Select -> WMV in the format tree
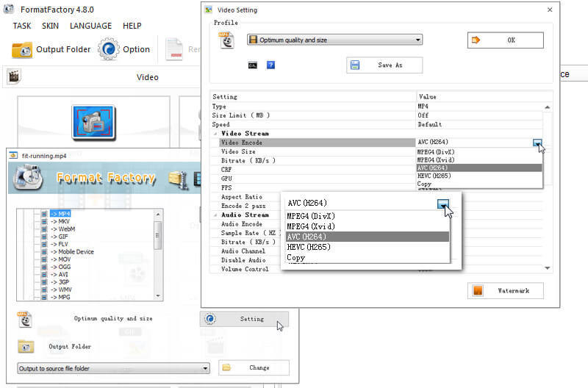The image size is (588, 388). (61, 290)
